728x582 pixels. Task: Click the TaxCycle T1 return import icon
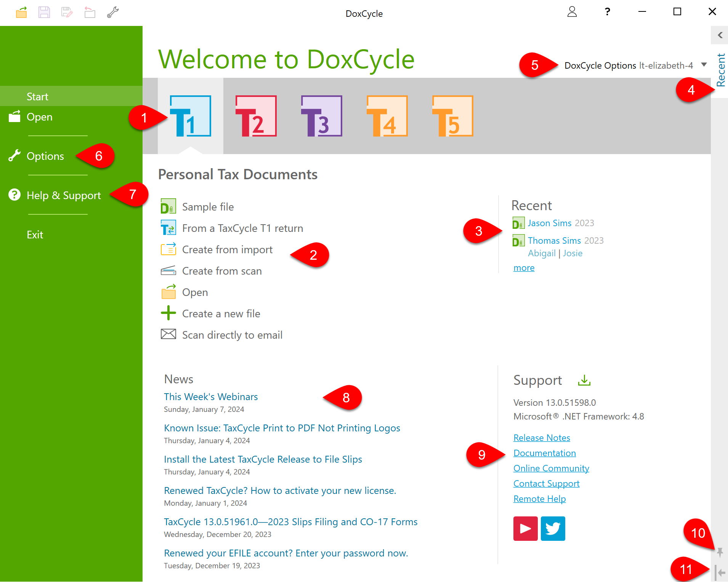(x=168, y=228)
